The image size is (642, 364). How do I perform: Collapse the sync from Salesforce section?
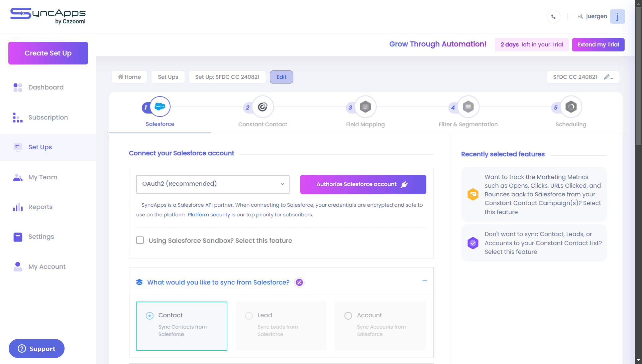(x=425, y=281)
